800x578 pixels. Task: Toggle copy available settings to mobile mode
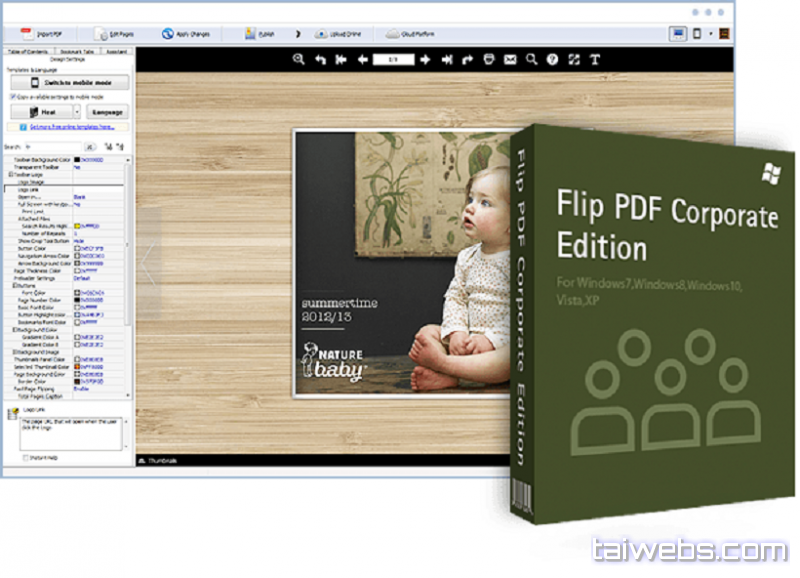[13, 96]
